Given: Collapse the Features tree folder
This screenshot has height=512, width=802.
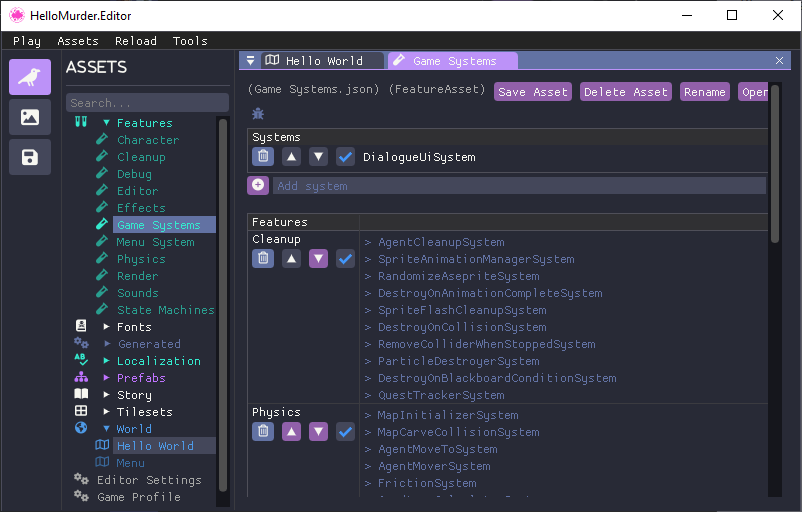Looking at the screenshot, I should coord(107,123).
